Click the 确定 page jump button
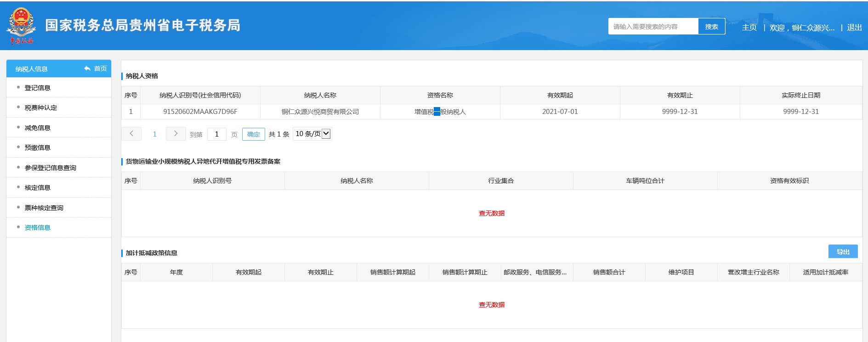Viewport: 868px width, 342px height. point(254,134)
